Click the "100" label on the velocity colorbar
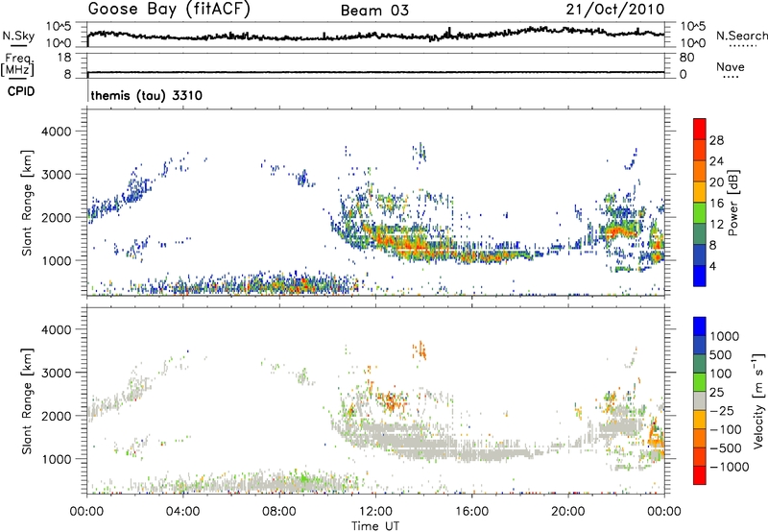The image size is (768, 532). click(x=721, y=374)
